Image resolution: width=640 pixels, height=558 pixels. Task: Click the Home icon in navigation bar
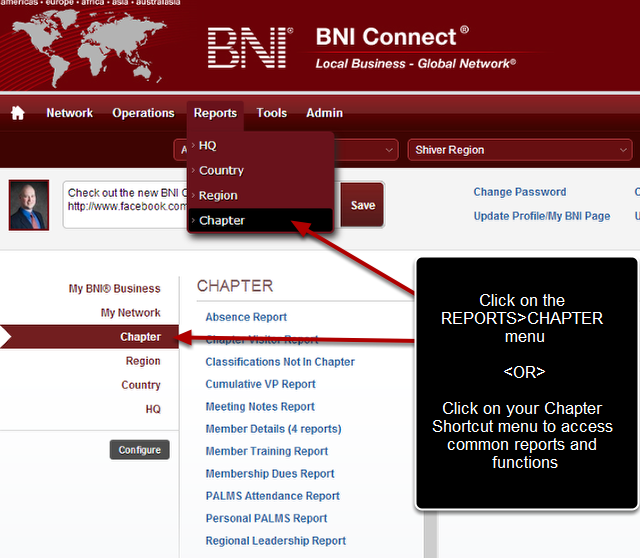click(x=17, y=113)
